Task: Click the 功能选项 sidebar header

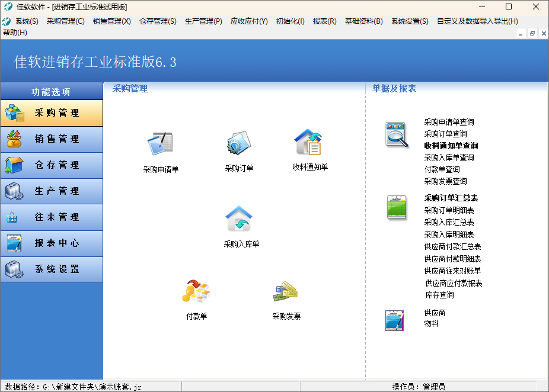Action: pos(51,92)
